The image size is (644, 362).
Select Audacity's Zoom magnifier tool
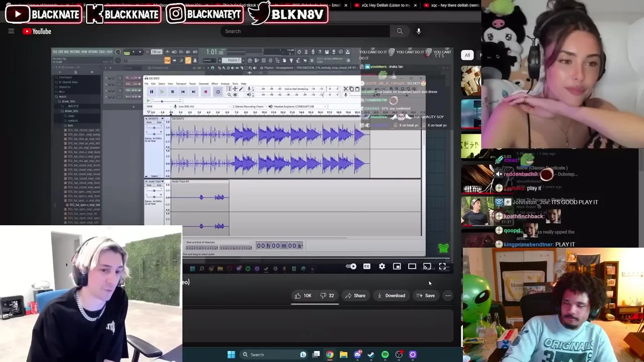[x=229, y=95]
